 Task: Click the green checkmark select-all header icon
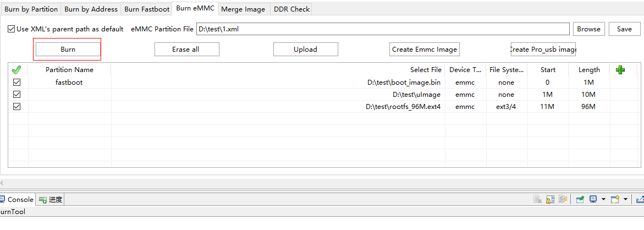(16, 70)
